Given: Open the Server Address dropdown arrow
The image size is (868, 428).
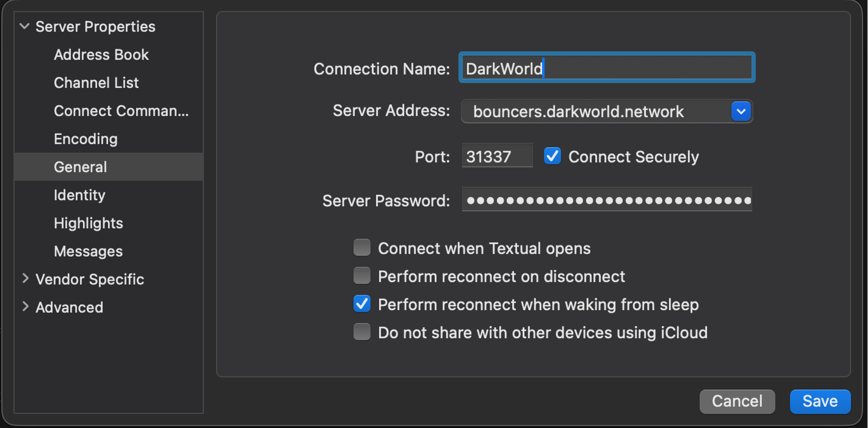Looking at the screenshot, I should [740, 112].
